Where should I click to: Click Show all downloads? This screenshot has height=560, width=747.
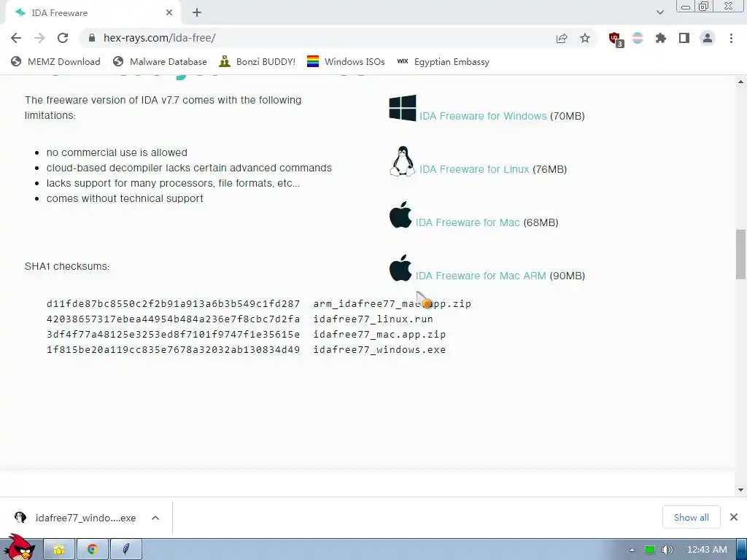point(692,517)
